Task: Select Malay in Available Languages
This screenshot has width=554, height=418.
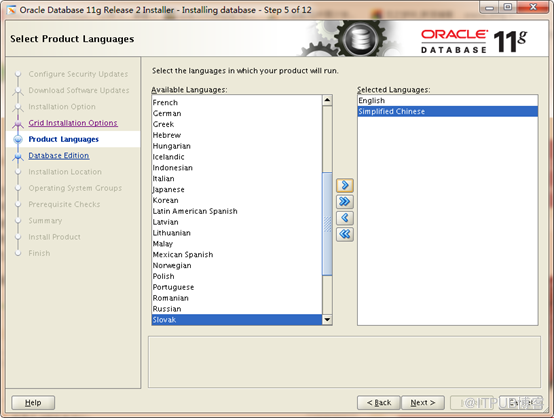Action: tap(237, 244)
